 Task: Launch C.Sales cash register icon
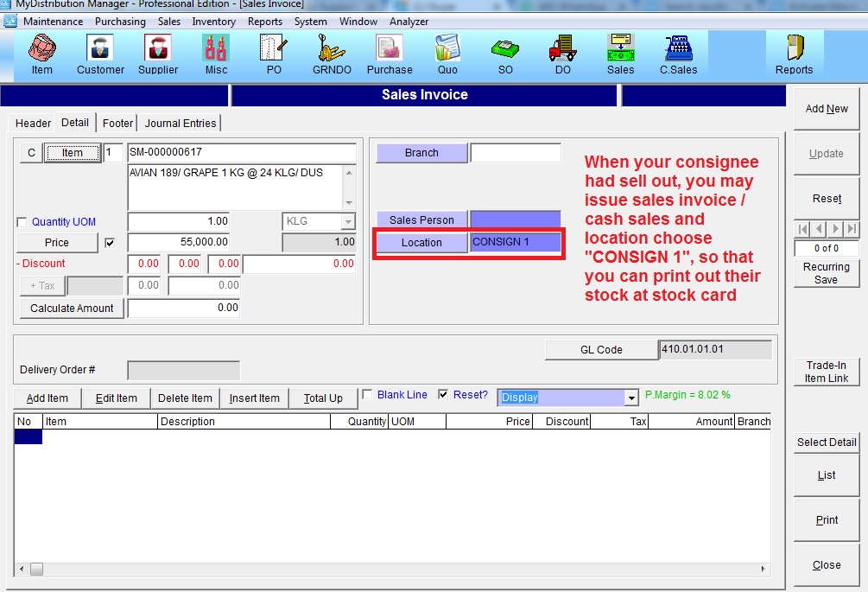678,54
